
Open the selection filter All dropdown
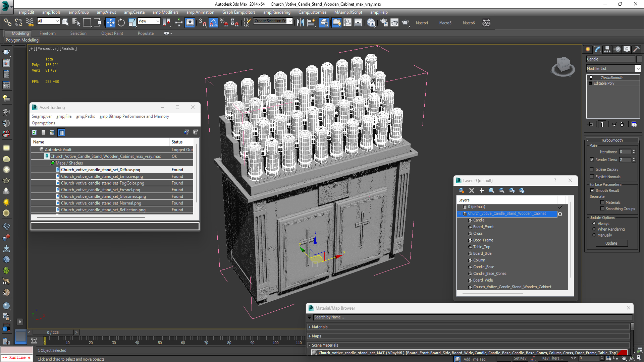pos(48,21)
